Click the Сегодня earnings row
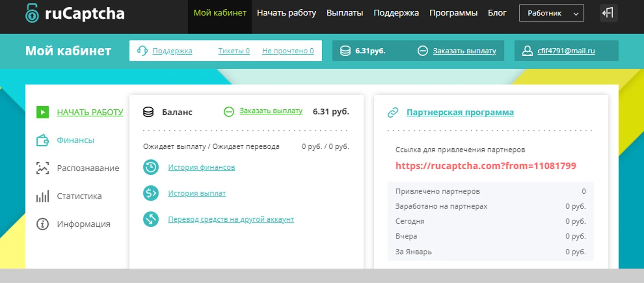Image resolution: width=644 pixels, height=283 pixels. pyautogui.click(x=490, y=221)
